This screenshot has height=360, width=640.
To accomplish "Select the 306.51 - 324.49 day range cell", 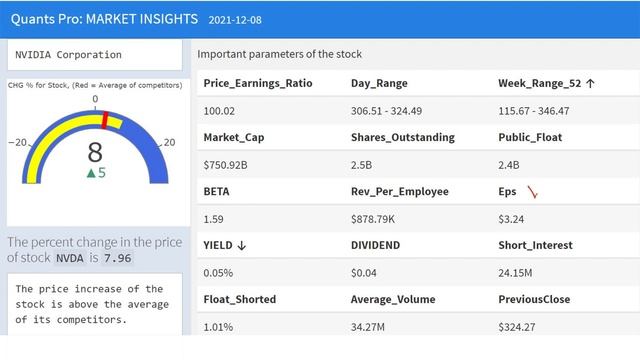I will click(387, 111).
